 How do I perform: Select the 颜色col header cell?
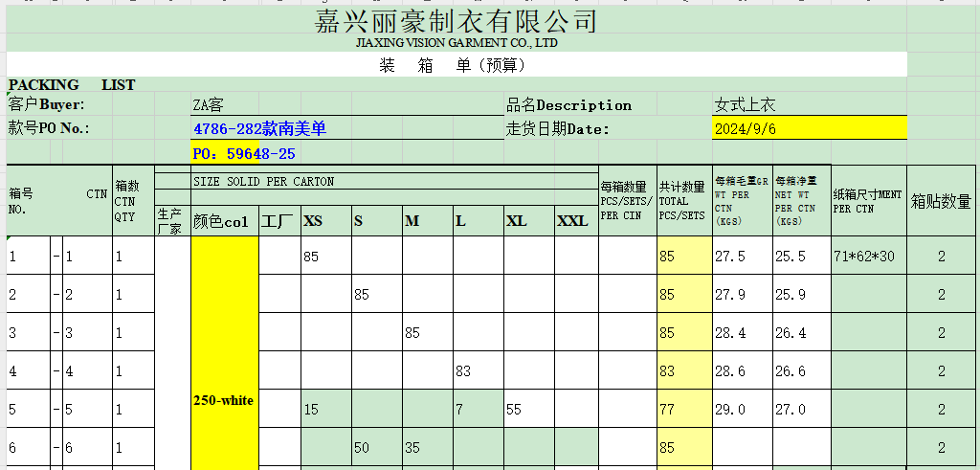[221, 221]
